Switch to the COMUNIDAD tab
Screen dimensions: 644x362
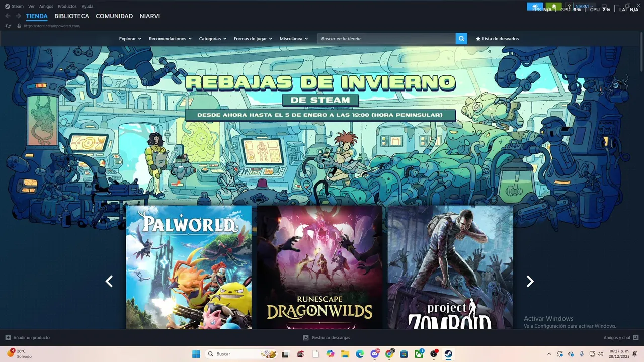[x=114, y=16]
